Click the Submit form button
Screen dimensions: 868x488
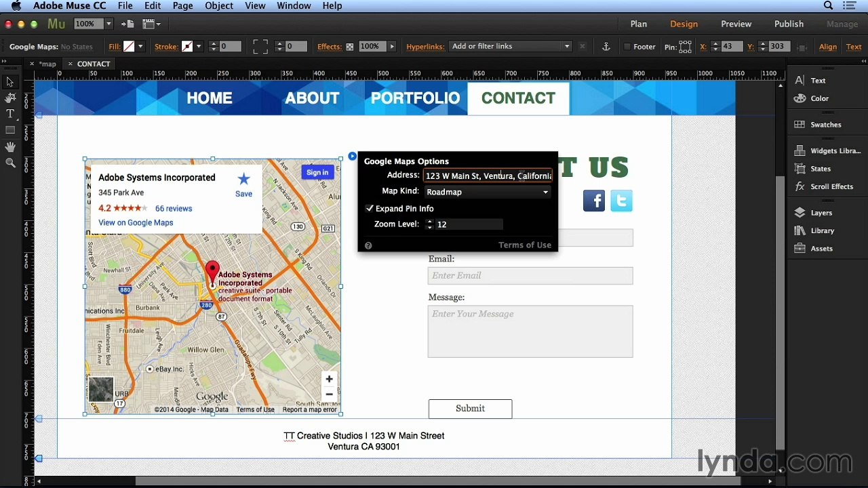470,409
